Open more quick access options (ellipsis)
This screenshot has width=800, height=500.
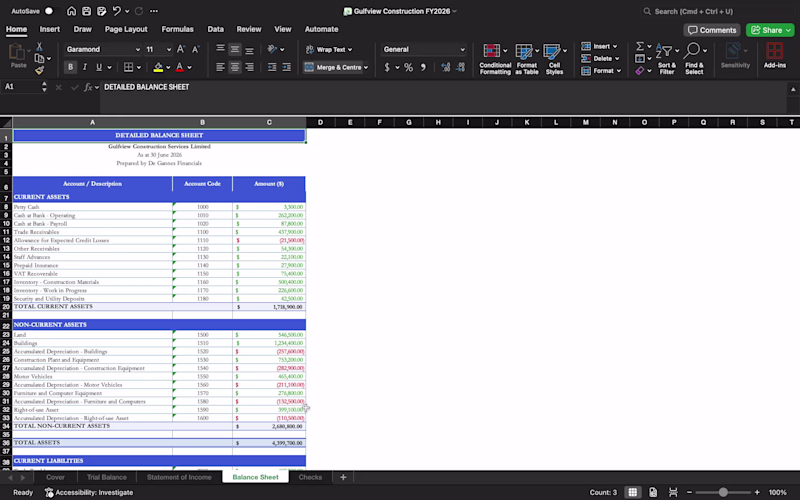tap(154, 11)
